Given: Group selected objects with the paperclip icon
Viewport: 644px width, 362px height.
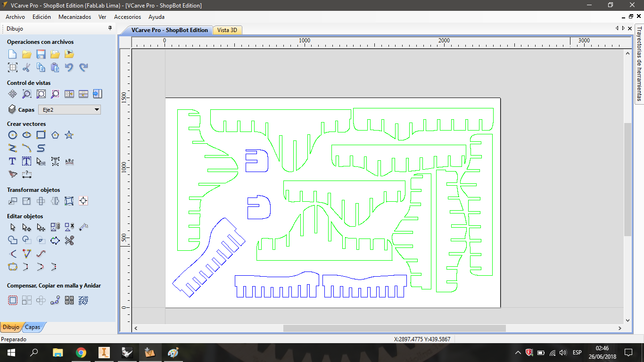Looking at the screenshot, I should coord(55,227).
